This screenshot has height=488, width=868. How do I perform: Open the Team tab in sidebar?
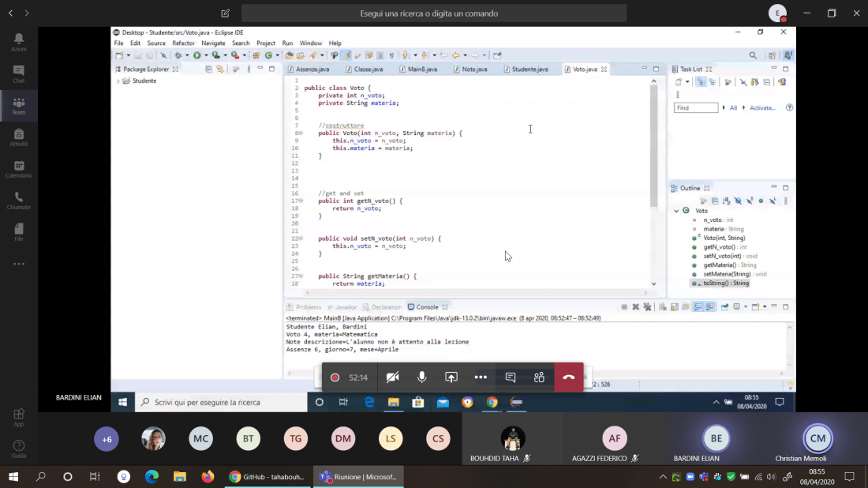(x=19, y=106)
